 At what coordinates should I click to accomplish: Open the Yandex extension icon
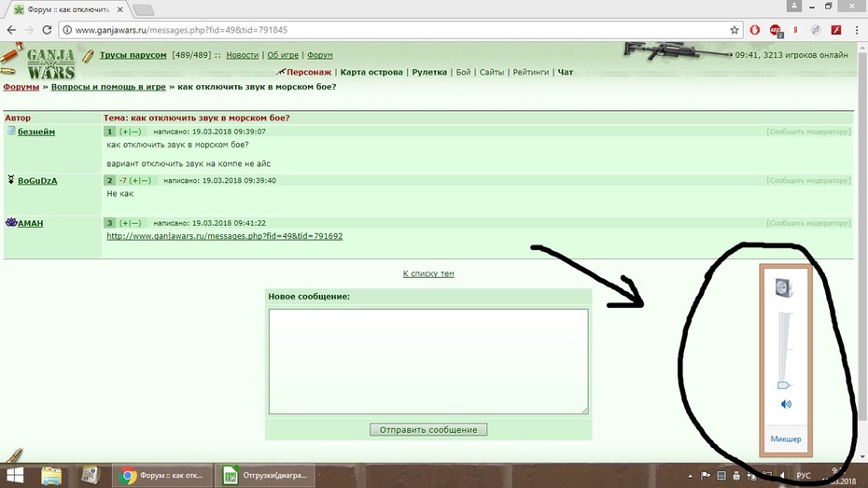click(795, 30)
